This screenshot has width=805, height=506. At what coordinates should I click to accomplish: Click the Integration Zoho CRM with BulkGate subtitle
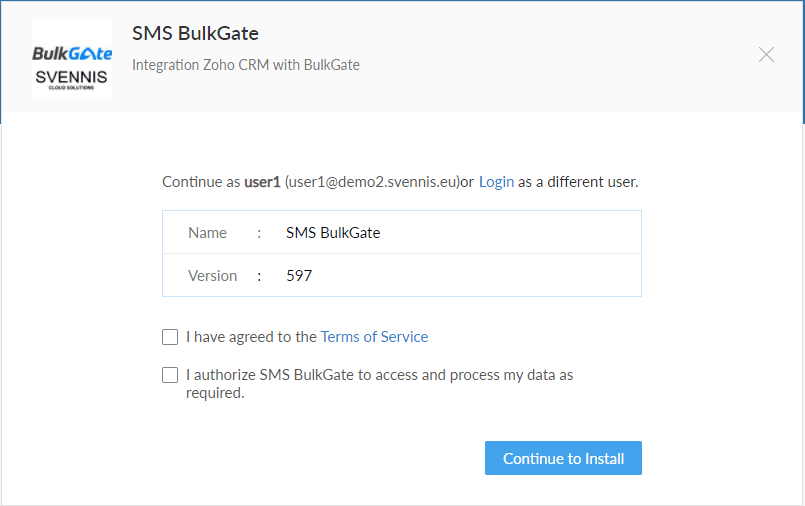(x=246, y=65)
